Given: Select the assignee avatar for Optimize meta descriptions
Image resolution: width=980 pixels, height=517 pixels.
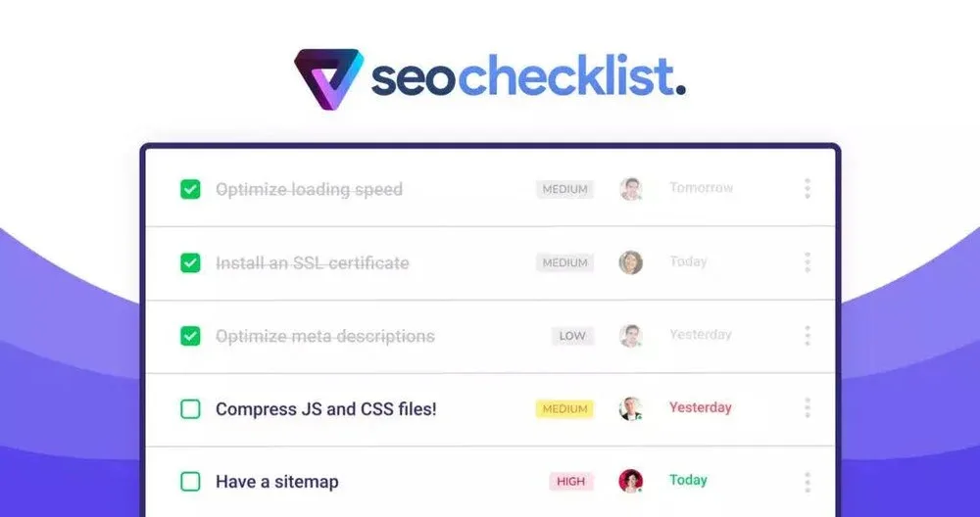Looking at the screenshot, I should tap(631, 336).
